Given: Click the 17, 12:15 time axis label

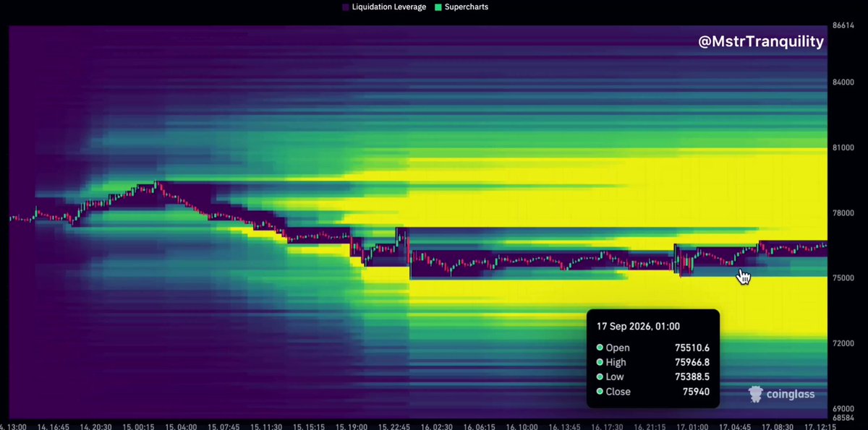Looking at the screenshot, I should pos(820,426).
